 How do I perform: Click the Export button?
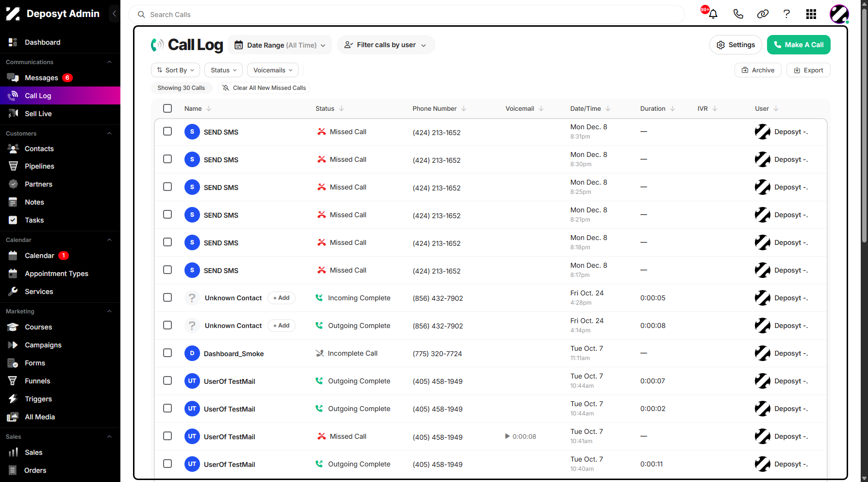[x=808, y=70]
